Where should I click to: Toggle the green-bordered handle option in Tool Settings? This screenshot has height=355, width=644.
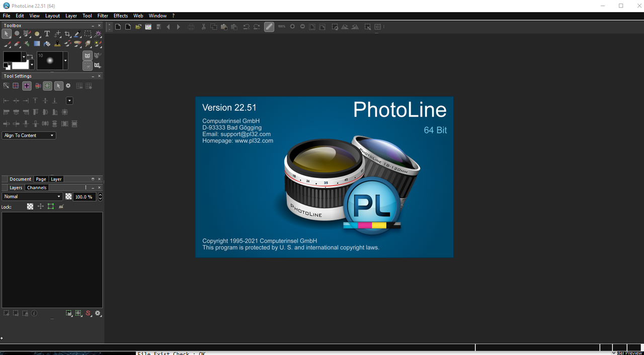coord(47,86)
